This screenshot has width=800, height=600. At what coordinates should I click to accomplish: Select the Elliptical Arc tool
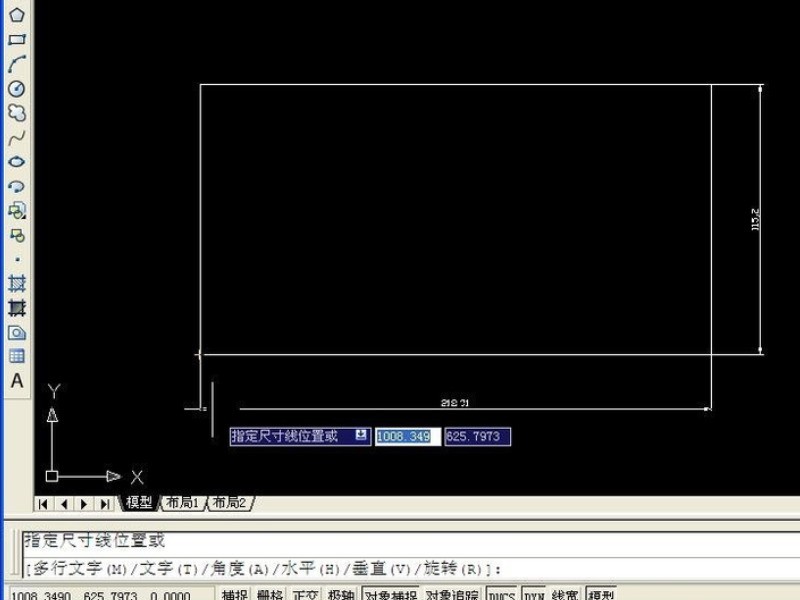pyautogui.click(x=17, y=186)
